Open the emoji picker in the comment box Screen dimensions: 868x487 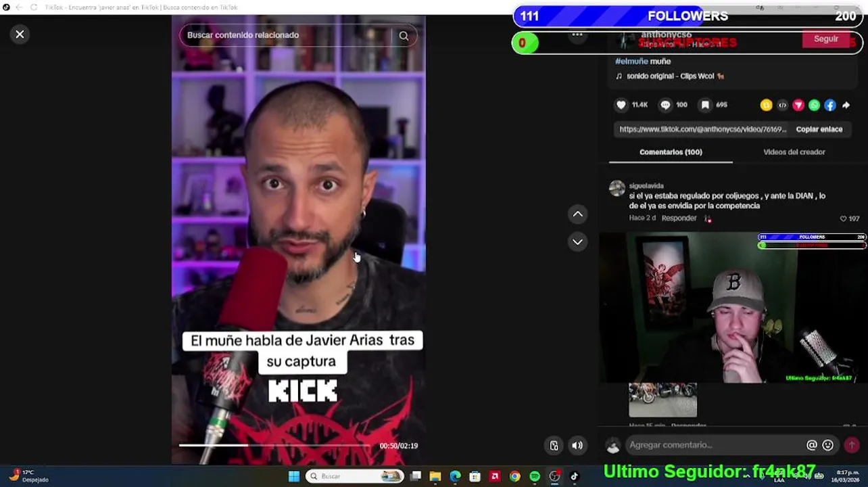tap(827, 445)
